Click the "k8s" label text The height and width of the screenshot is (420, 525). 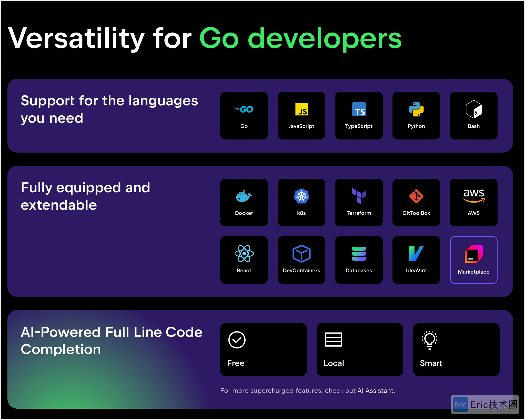point(301,213)
